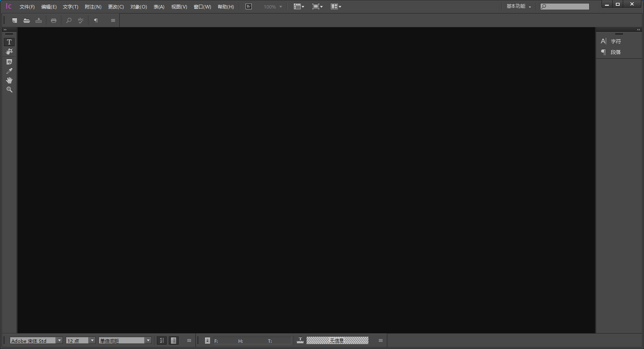The image size is (644, 349).
Task: Select the Hand tool
Action: click(x=9, y=80)
